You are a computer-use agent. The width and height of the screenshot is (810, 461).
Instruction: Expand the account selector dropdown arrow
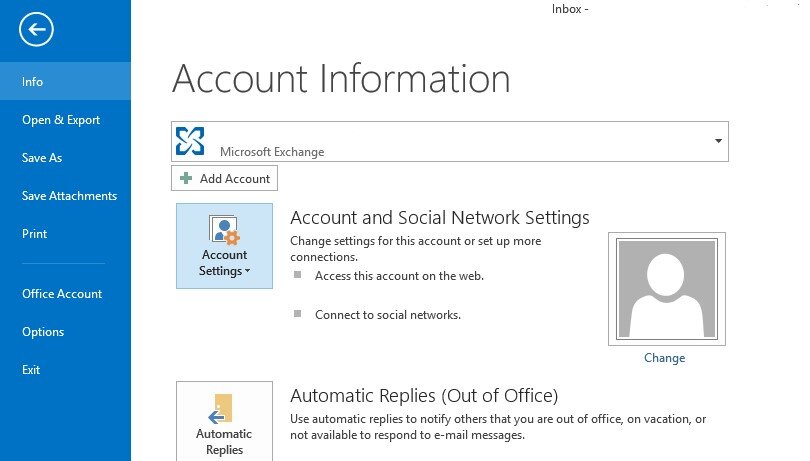click(718, 141)
